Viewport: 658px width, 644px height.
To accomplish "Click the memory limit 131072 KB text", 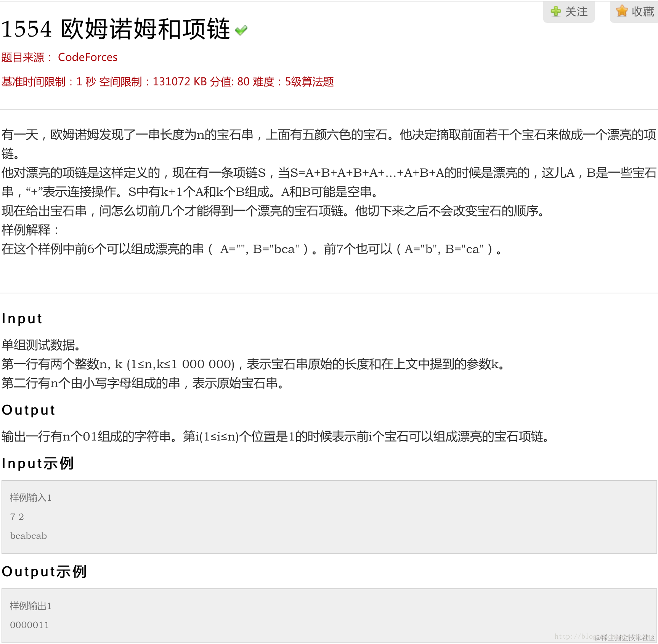I will tap(180, 82).
